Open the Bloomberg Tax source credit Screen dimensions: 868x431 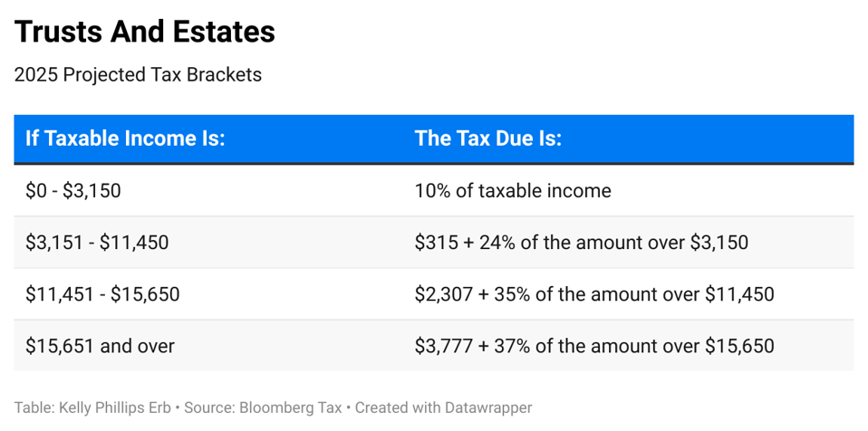(292, 407)
